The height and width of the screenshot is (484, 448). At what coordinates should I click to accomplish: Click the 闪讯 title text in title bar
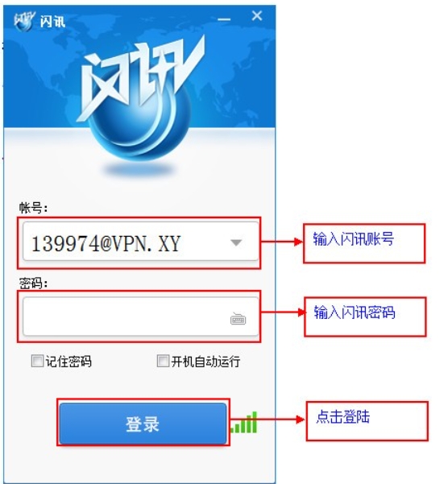click(52, 22)
